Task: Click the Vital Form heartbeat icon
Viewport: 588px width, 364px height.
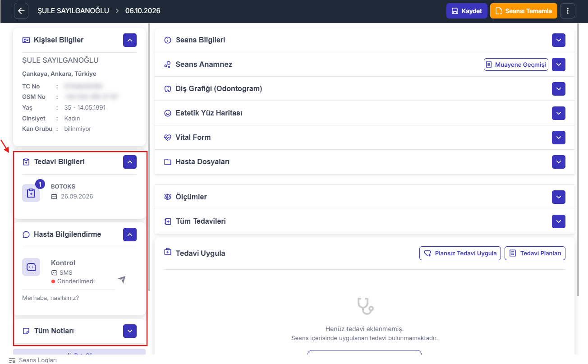Action: [x=168, y=138]
